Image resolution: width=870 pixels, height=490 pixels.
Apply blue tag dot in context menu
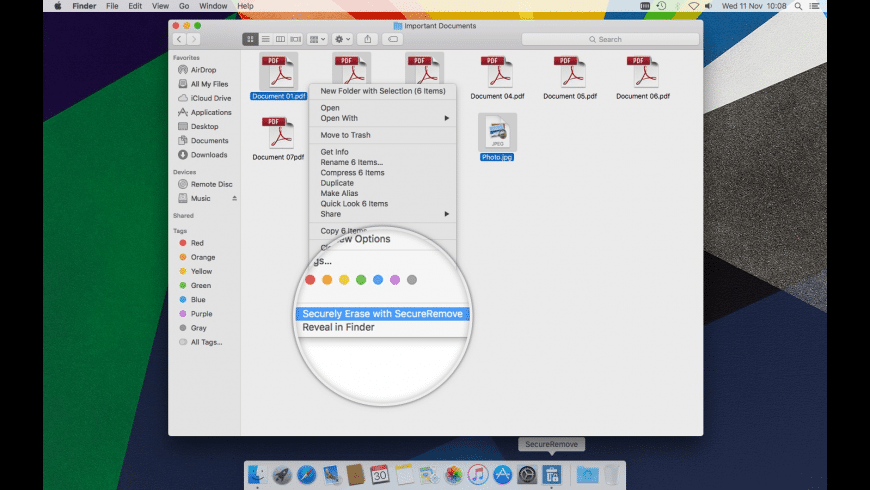click(x=378, y=280)
